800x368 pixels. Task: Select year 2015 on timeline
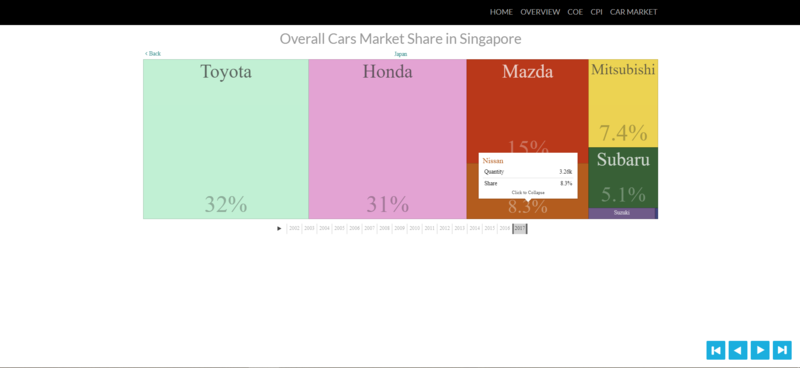[490, 228]
